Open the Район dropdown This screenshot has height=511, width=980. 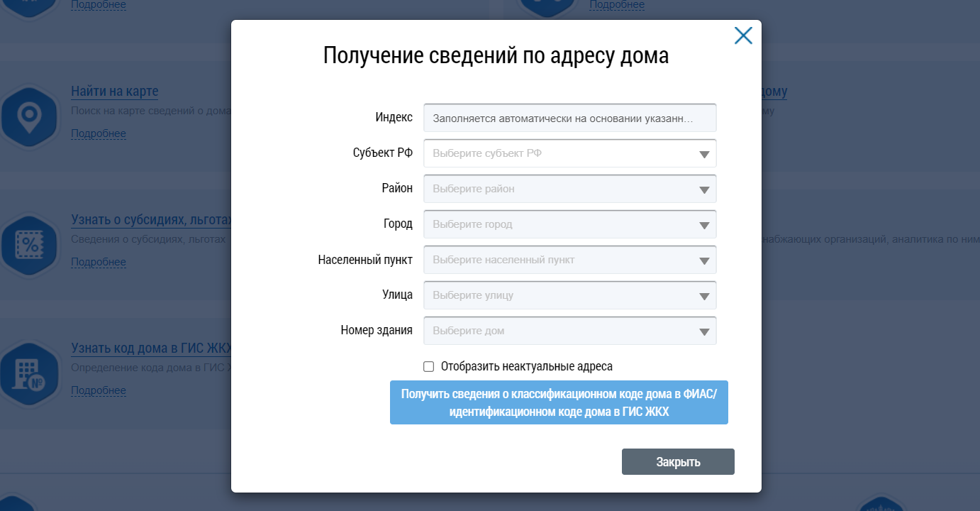570,189
